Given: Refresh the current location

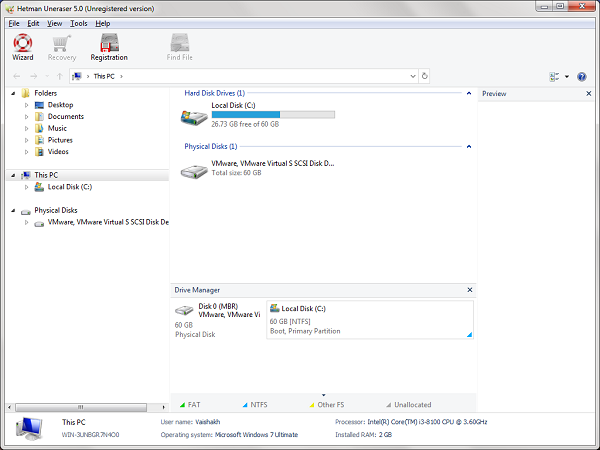Looking at the screenshot, I should point(424,76).
